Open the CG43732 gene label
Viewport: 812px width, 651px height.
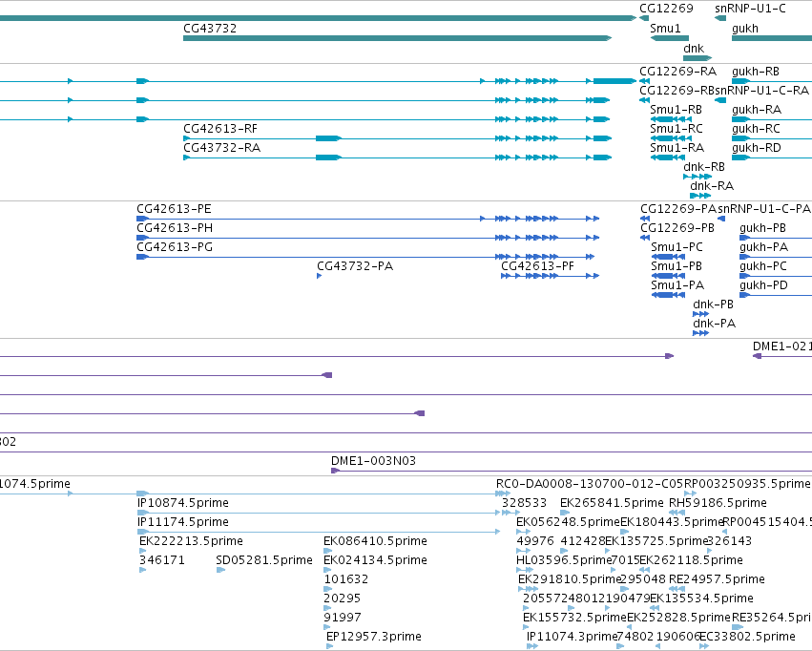pos(210,29)
